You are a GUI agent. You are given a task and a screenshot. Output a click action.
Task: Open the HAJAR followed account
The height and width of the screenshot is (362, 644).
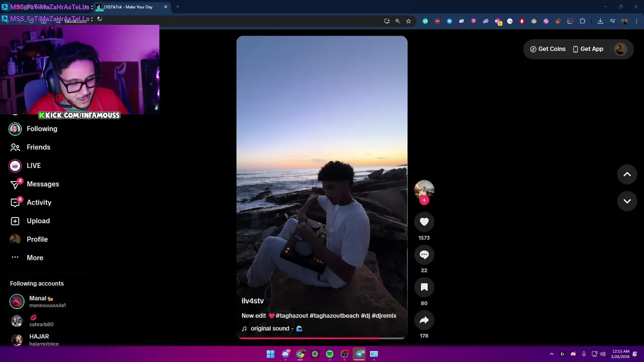point(34,340)
